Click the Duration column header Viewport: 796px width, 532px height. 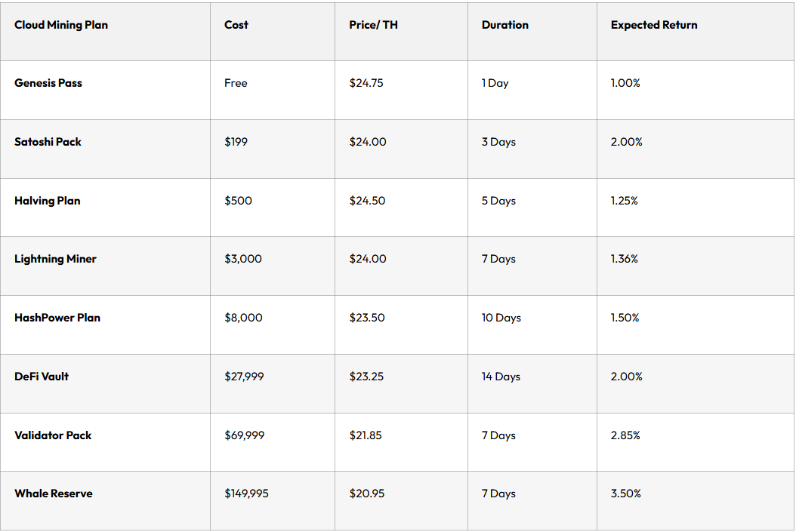click(x=504, y=25)
